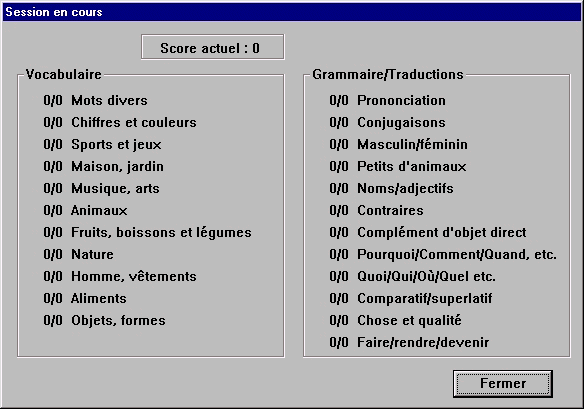This screenshot has width=584, height=409.
Task: Select Maison, jardin vocabulary item
Action: (104, 167)
